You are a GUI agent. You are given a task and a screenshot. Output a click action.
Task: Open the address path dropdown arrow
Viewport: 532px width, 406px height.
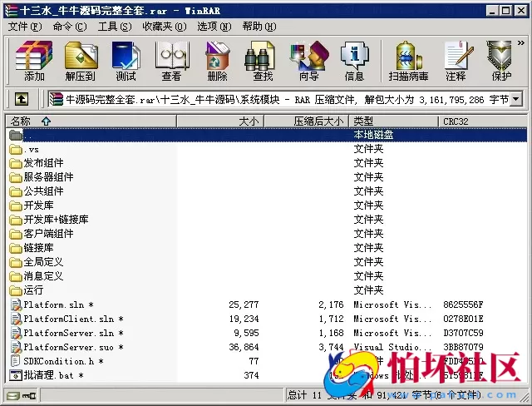(516, 99)
